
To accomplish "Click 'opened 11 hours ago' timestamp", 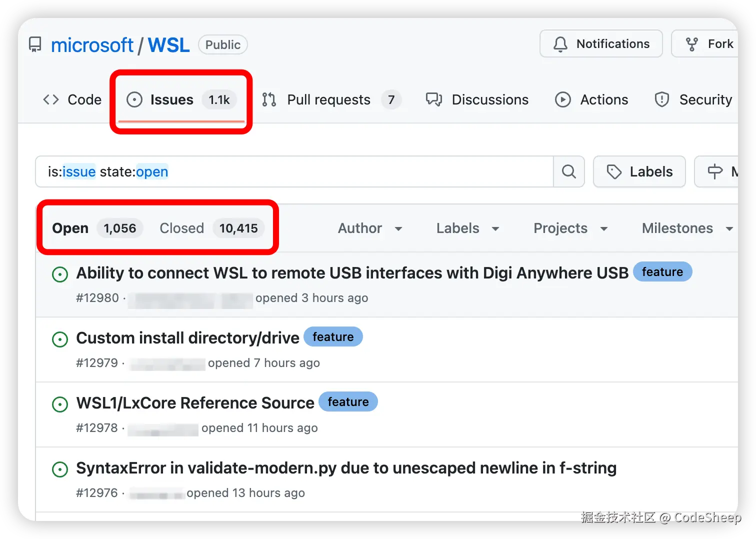I will [x=259, y=428].
